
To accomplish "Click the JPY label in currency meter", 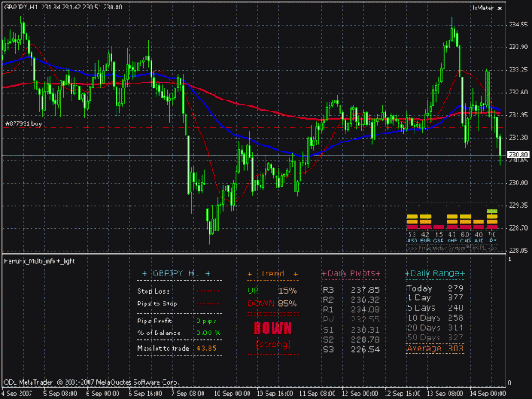I will click(x=492, y=241).
